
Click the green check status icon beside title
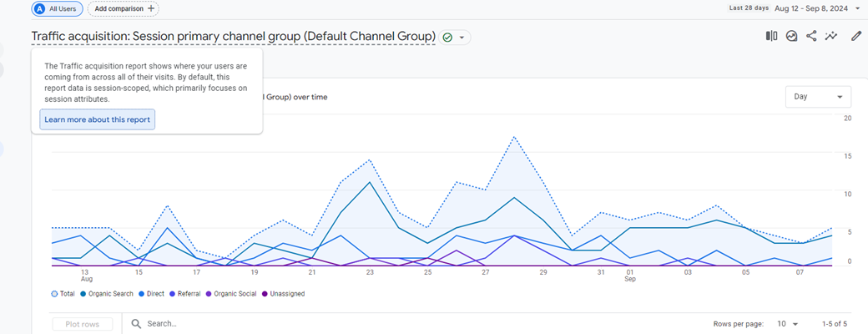448,38
